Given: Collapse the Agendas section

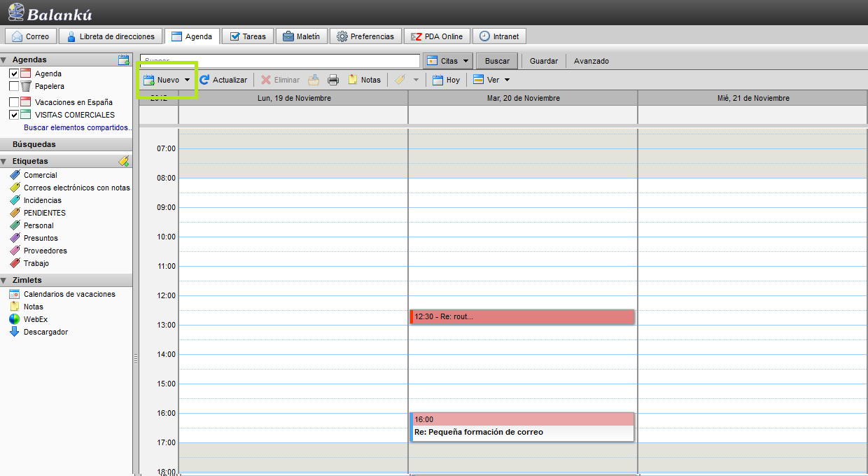Looking at the screenshot, I should tap(3, 60).
